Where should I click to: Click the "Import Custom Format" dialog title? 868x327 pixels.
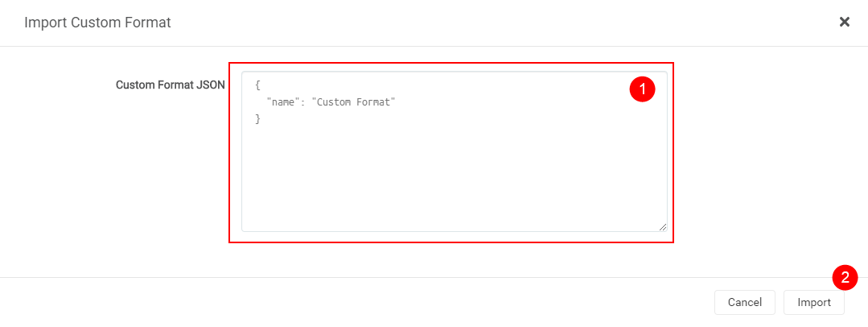97,23
